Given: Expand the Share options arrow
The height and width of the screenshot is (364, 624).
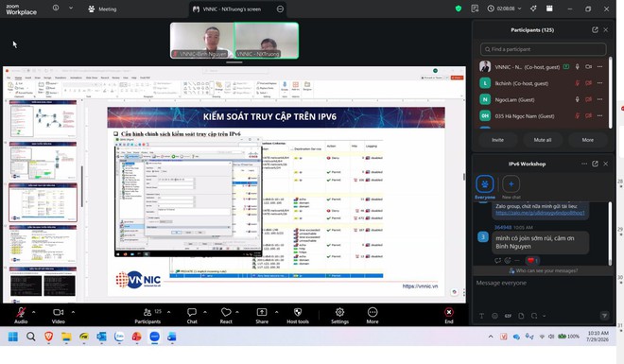Looking at the screenshot, I should pos(277,312).
